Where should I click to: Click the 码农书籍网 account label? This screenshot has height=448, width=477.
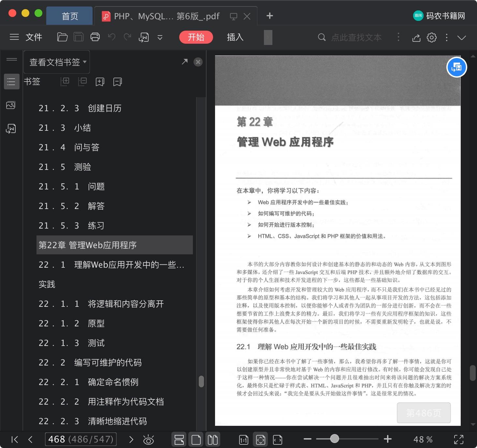(446, 16)
